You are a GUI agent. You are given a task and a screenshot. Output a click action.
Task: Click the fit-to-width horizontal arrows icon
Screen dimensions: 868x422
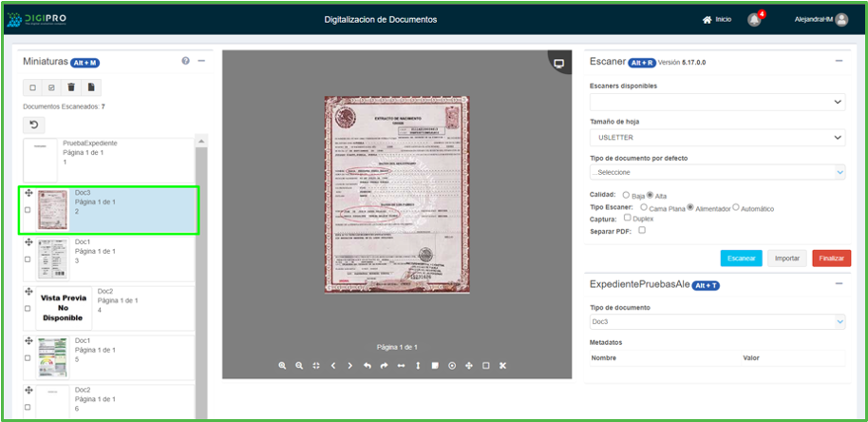(401, 366)
